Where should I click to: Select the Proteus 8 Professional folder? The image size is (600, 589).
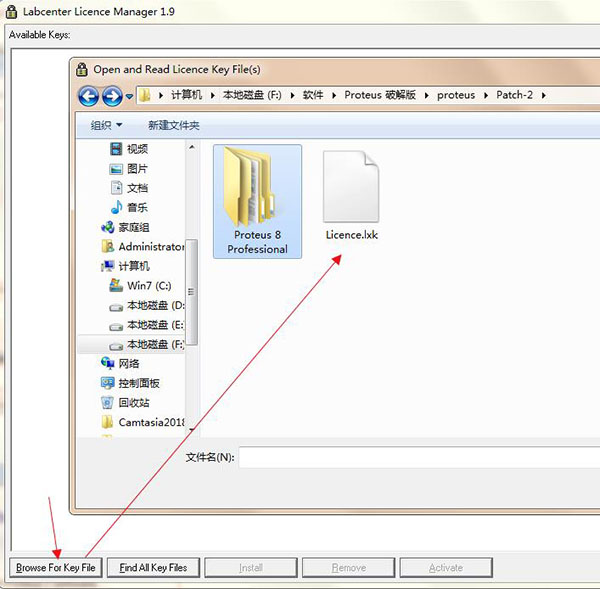(x=257, y=201)
